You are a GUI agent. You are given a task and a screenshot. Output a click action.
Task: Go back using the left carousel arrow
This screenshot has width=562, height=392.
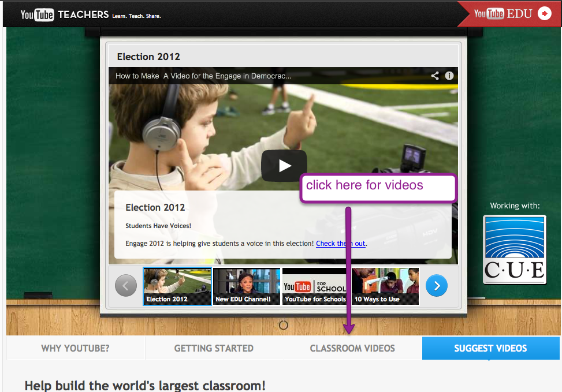point(125,285)
